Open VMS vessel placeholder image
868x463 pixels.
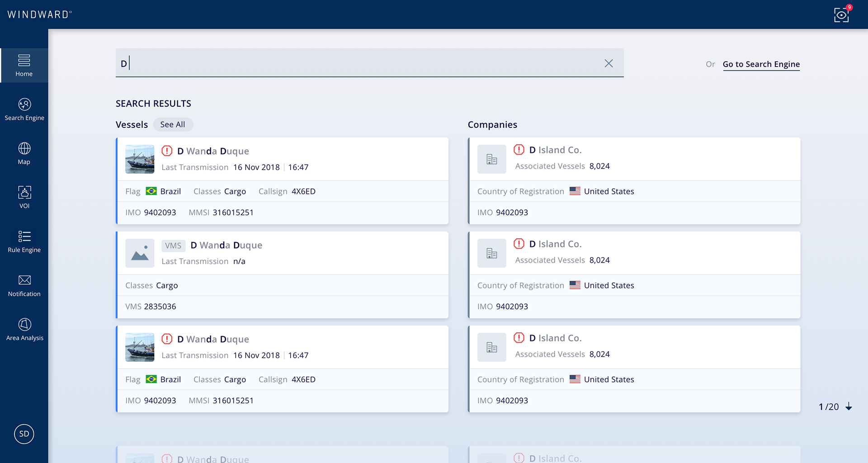tap(140, 253)
